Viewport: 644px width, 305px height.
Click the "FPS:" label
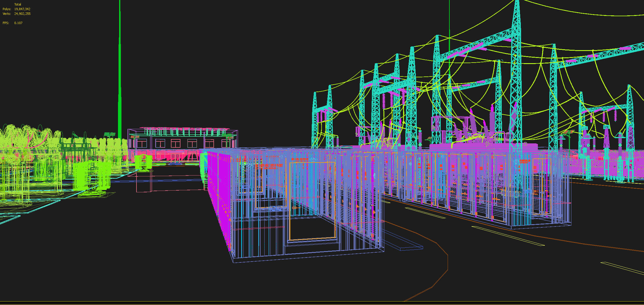point(6,23)
